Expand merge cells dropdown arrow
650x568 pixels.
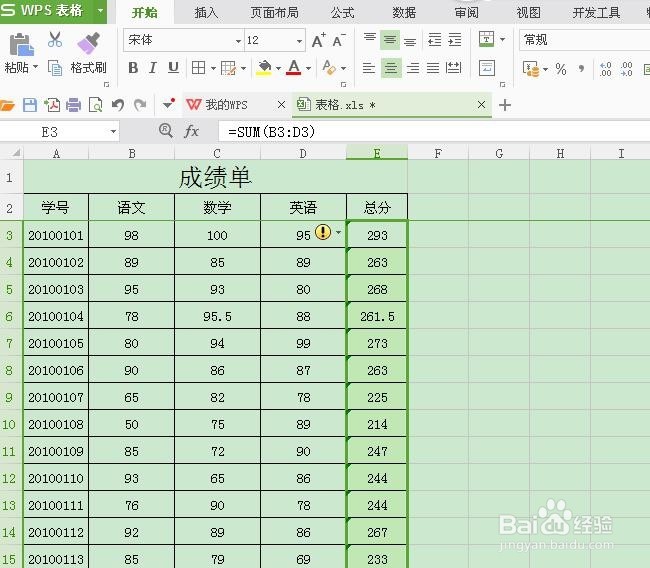point(502,39)
